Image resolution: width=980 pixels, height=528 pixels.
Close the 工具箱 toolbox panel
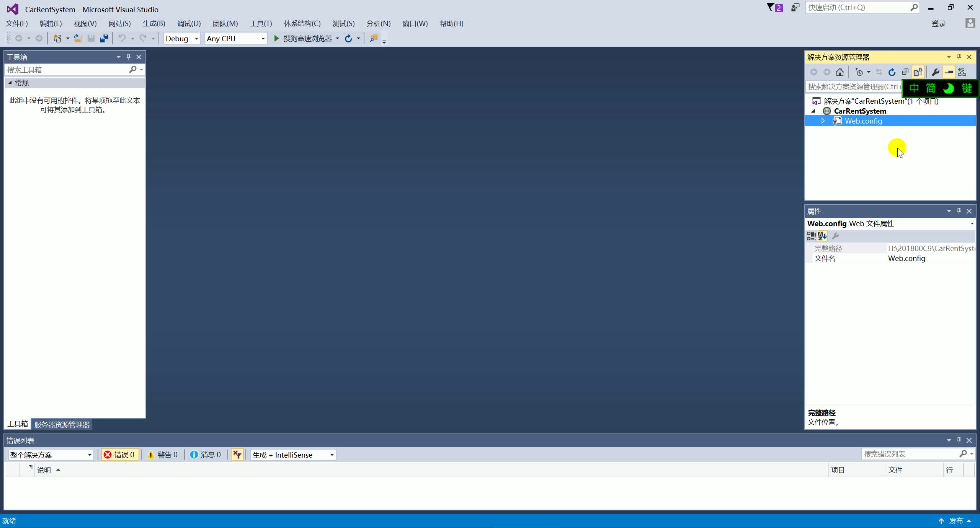click(x=139, y=57)
